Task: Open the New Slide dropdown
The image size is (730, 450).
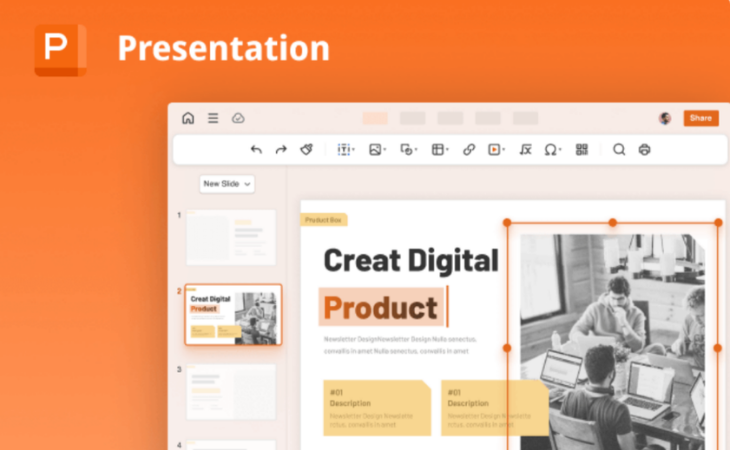Action: pyautogui.click(x=227, y=184)
